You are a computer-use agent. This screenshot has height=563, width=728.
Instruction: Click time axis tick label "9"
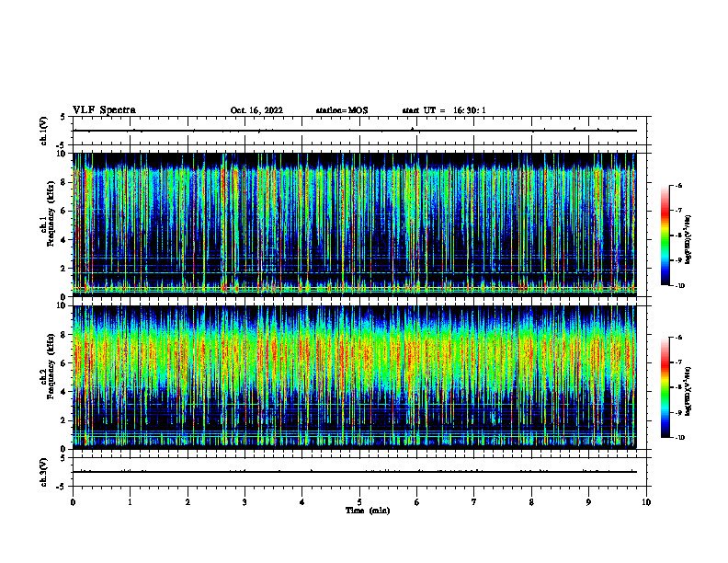point(588,502)
